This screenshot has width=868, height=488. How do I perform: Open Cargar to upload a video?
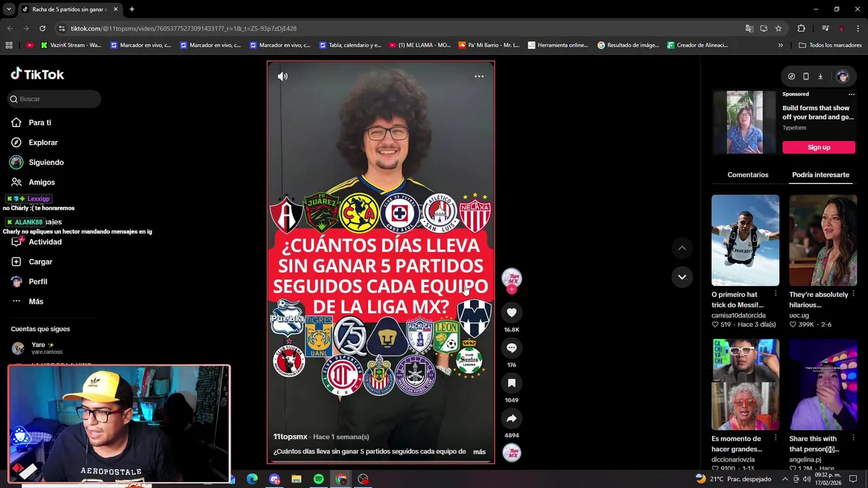click(x=40, y=262)
